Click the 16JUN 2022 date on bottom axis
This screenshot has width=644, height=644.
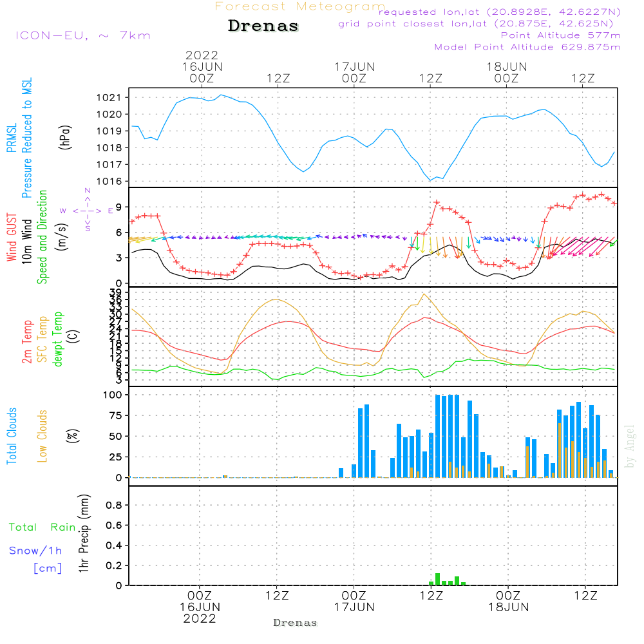pos(200,612)
